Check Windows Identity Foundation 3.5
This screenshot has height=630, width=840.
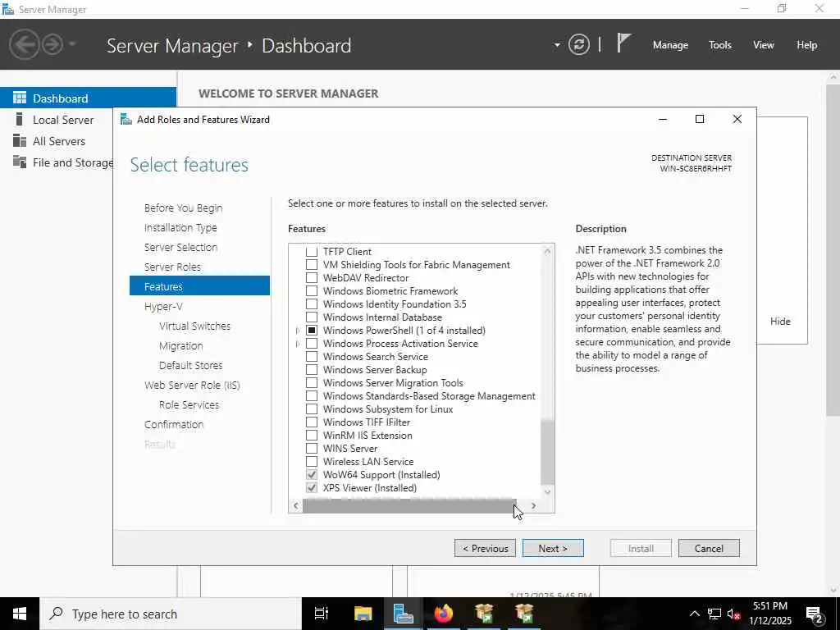(311, 304)
